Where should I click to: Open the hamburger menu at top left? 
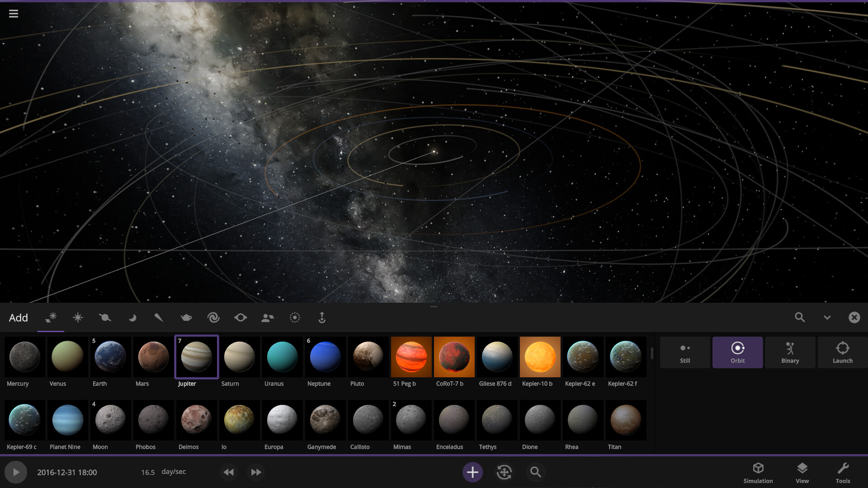[14, 14]
